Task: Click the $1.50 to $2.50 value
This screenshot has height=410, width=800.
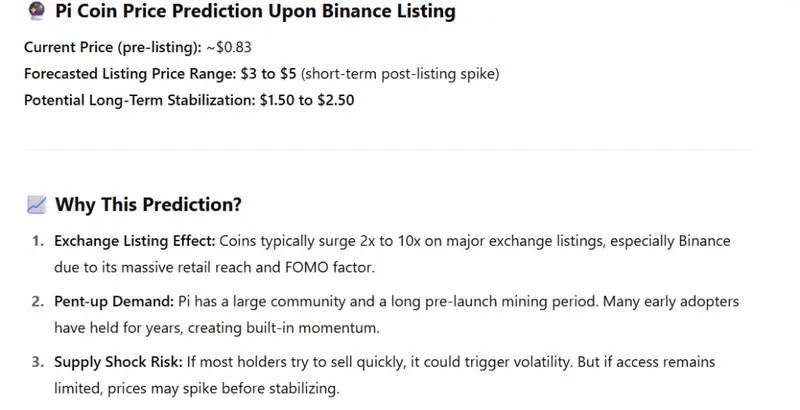Action: pyautogui.click(x=307, y=100)
